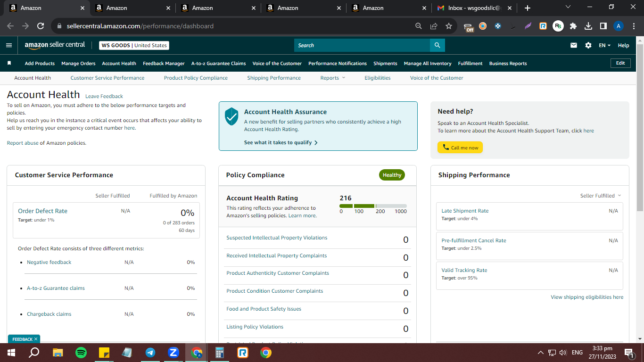The width and height of the screenshot is (644, 362).
Task: Click 'View shipping eligibilities here'
Action: tap(587, 297)
